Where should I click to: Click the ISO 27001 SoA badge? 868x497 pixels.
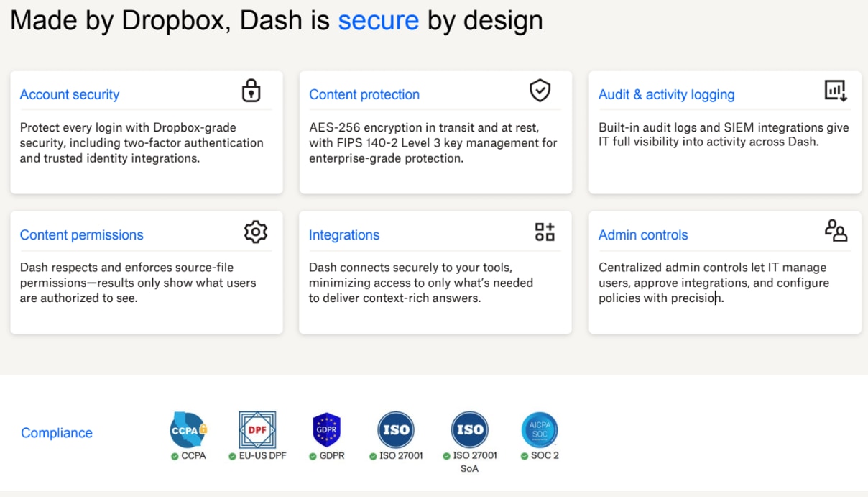(470, 430)
